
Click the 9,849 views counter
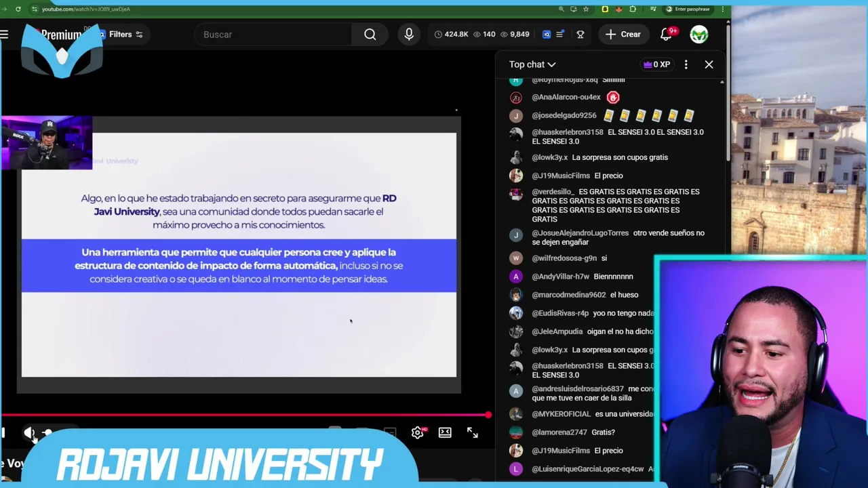[515, 35]
